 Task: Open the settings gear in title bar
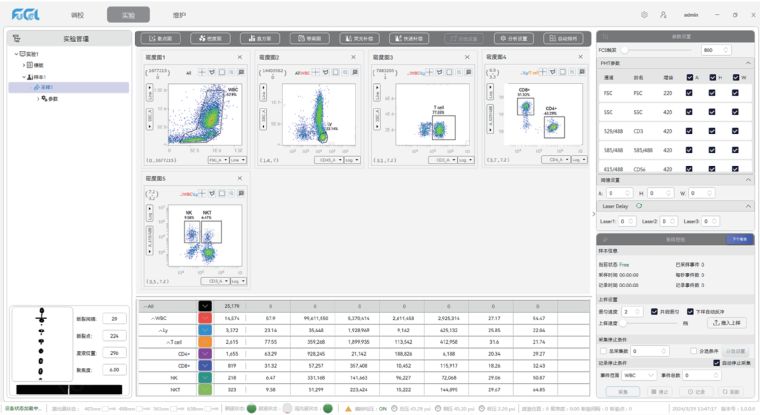(x=645, y=15)
